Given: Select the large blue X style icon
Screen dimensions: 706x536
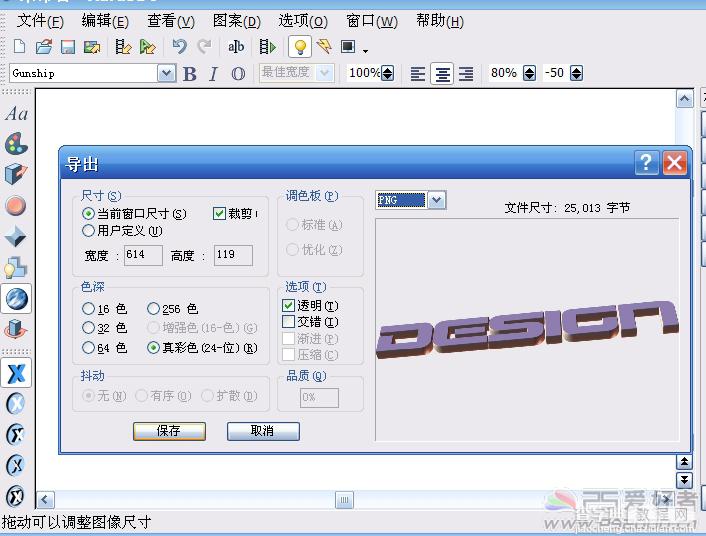Looking at the screenshot, I should 16,373.
